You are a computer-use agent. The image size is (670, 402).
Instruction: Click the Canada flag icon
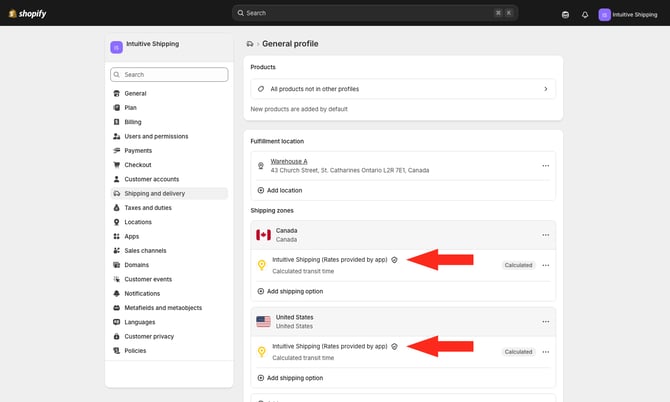tap(263, 235)
